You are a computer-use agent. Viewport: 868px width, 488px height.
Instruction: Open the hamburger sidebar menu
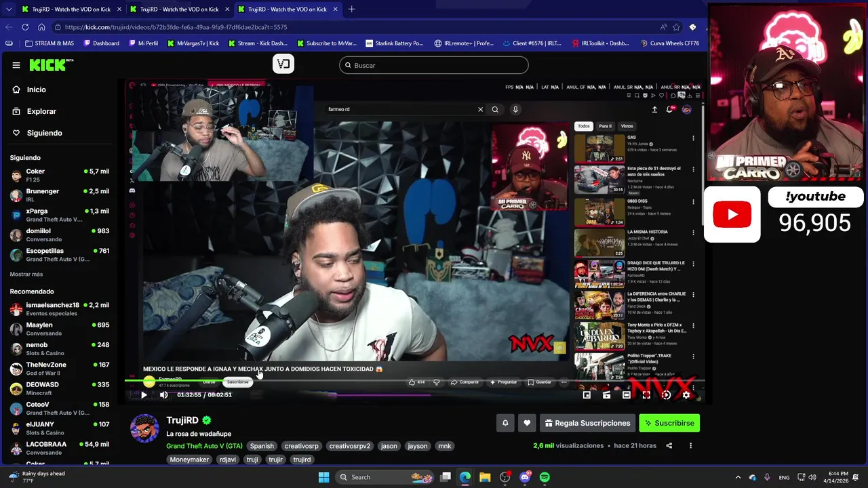coord(16,65)
